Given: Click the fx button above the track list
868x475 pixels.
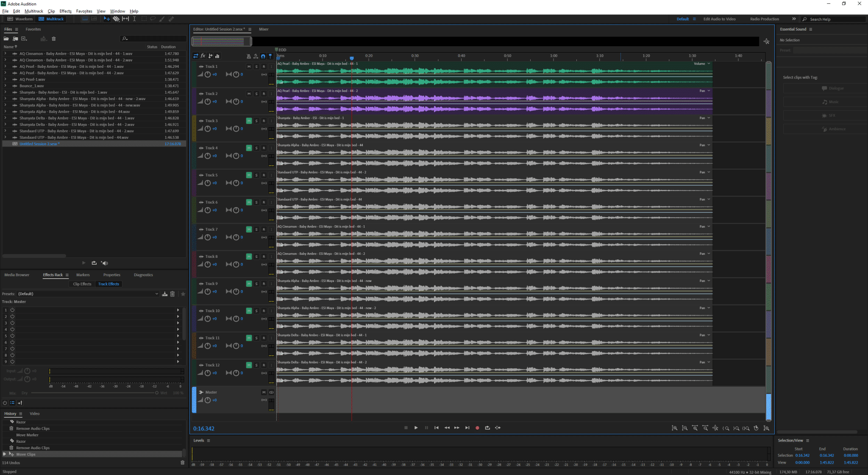Looking at the screenshot, I should pos(203,56).
